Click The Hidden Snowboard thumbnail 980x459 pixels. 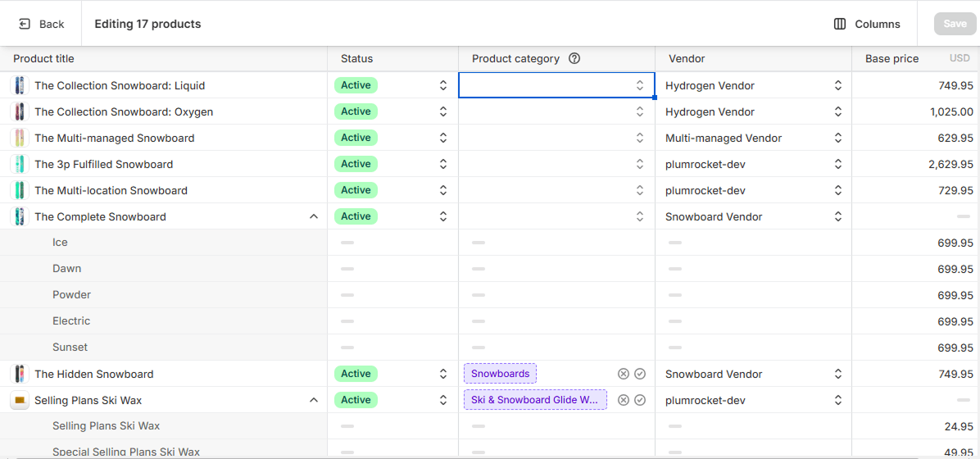20,374
